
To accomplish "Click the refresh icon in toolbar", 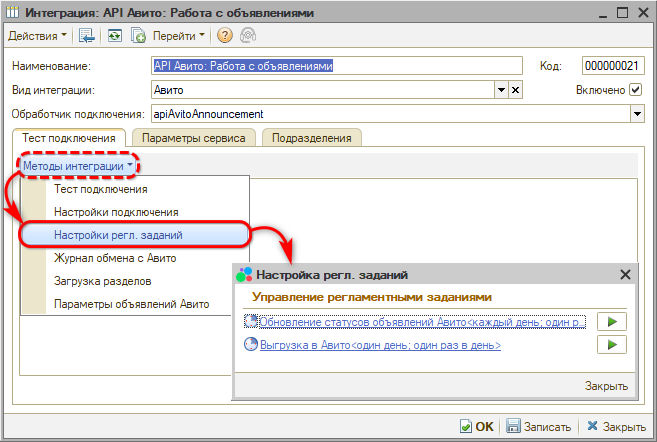I will [x=115, y=35].
